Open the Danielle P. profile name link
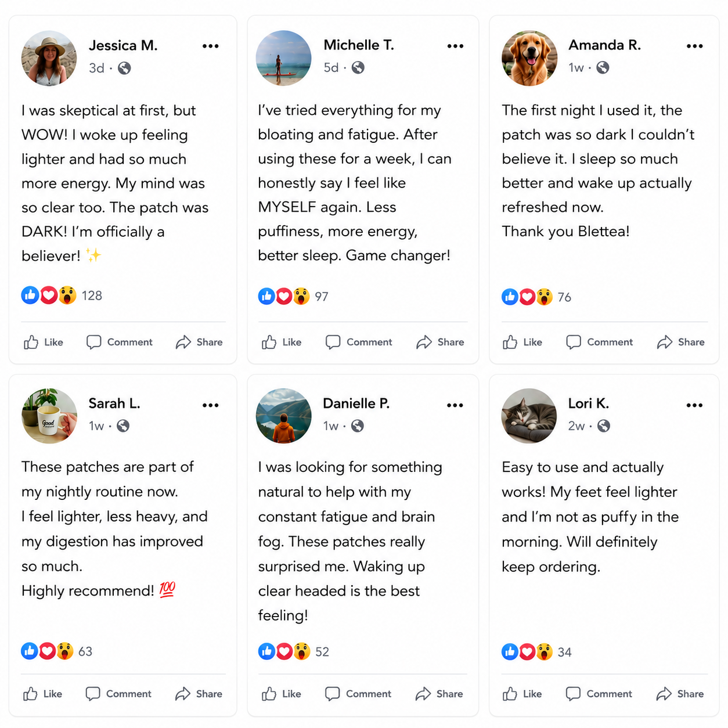The height and width of the screenshot is (728, 728). click(356, 403)
